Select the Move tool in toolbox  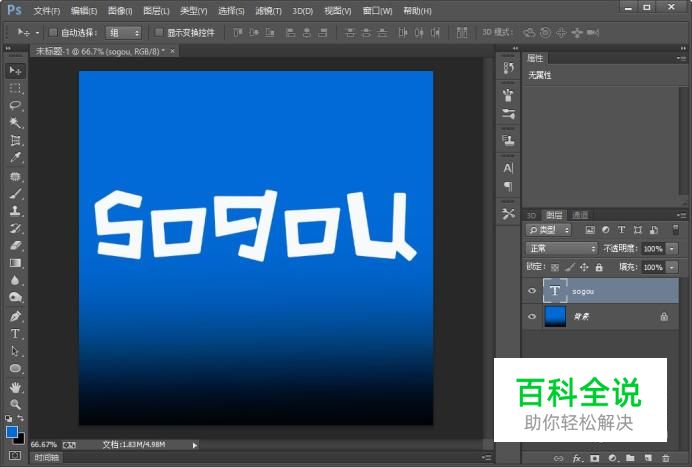tap(15, 71)
